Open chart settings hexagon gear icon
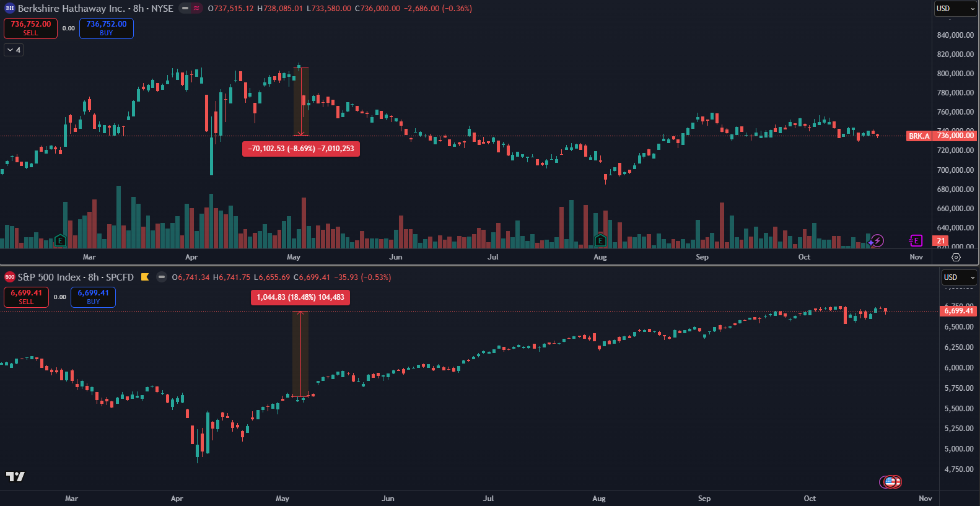This screenshot has width=980, height=506. coord(956,257)
